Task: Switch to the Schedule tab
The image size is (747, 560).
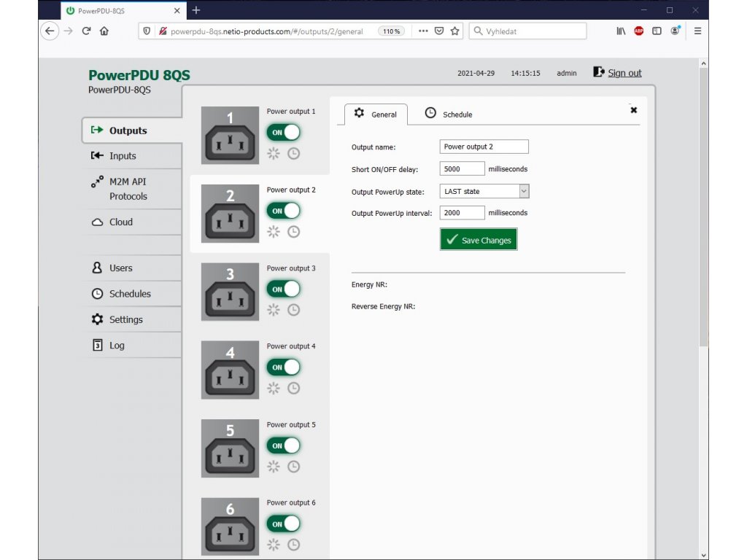Action: point(449,114)
